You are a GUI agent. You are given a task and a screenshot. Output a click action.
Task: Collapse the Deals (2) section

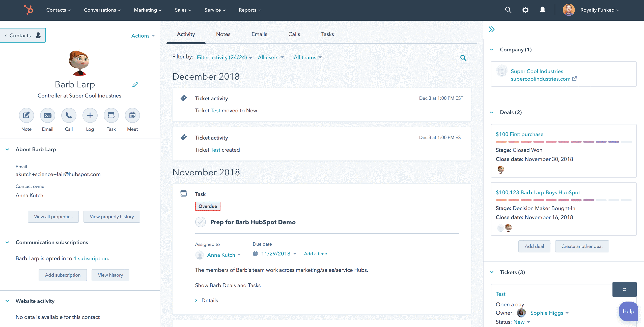(492, 112)
